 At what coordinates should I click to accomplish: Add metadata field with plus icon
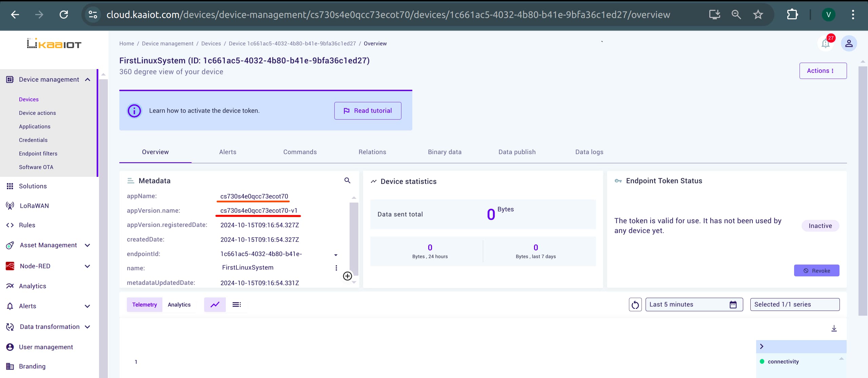[347, 276]
